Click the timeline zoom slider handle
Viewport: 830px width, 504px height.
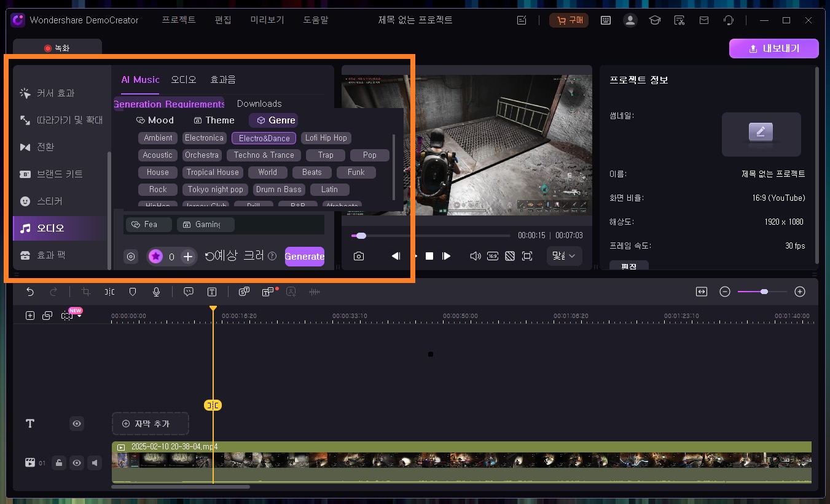(764, 292)
